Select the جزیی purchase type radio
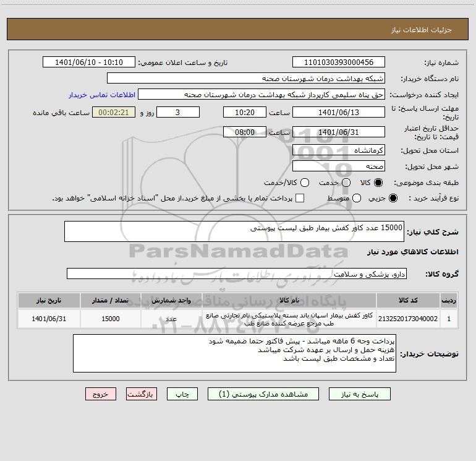The image size is (476, 461). pos(393,198)
